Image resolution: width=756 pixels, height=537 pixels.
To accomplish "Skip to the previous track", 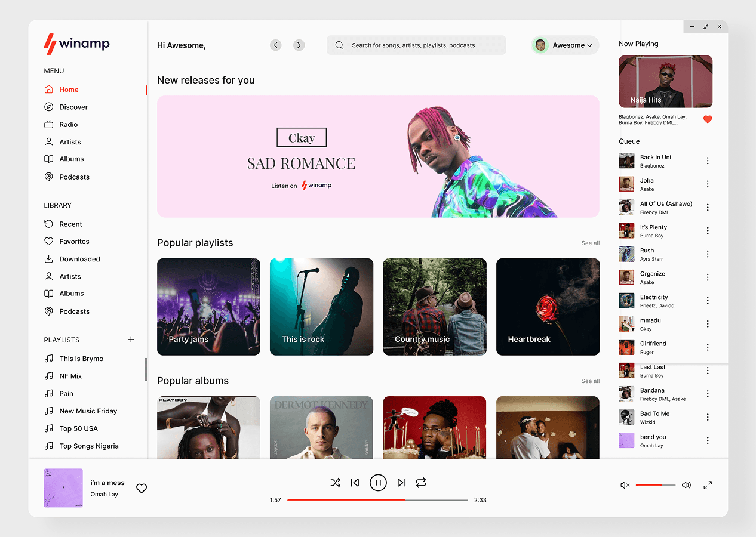I will coord(355,483).
